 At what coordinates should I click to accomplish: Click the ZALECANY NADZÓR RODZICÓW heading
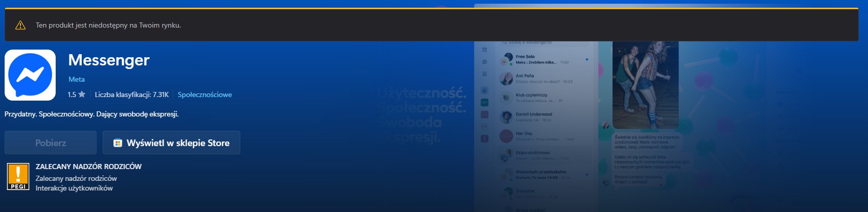[x=88, y=167]
